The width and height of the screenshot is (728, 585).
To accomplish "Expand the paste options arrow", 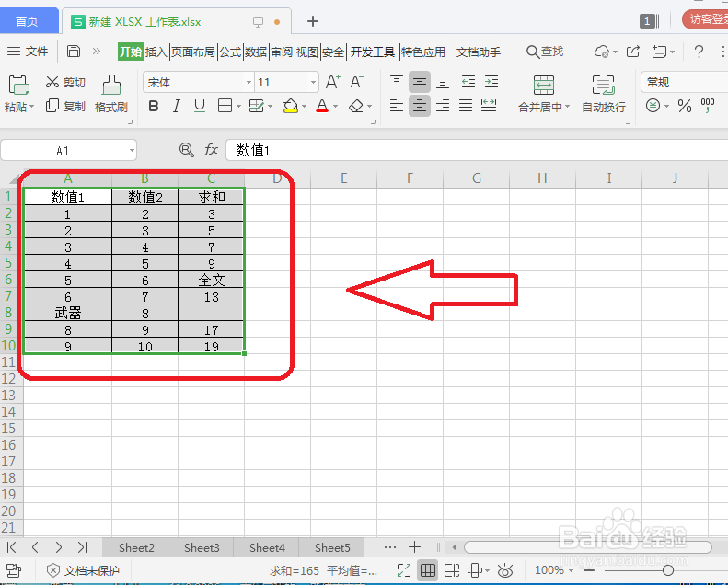I will pyautogui.click(x=31, y=107).
